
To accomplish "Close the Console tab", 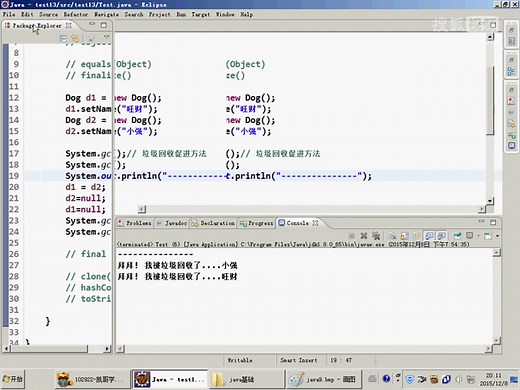I will [x=315, y=223].
